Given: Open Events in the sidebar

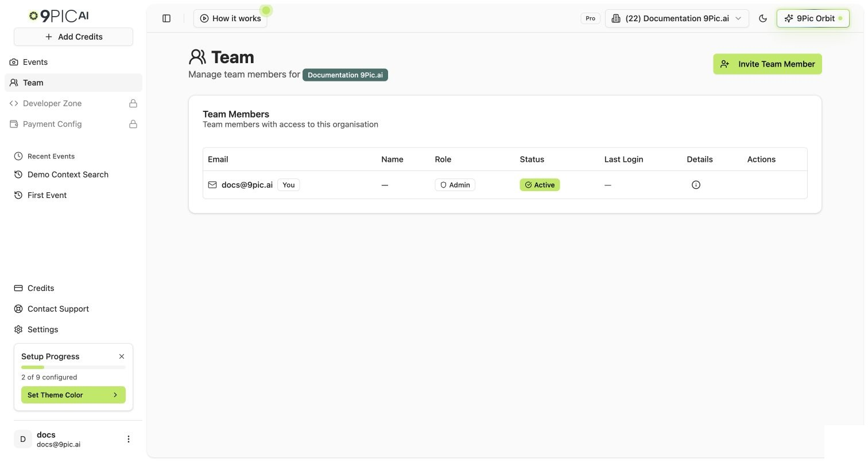Looking at the screenshot, I should click(x=73, y=62).
